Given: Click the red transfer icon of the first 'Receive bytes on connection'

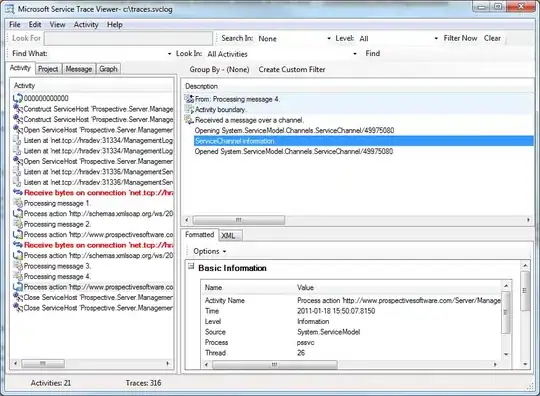Looking at the screenshot, I should 18,192.
